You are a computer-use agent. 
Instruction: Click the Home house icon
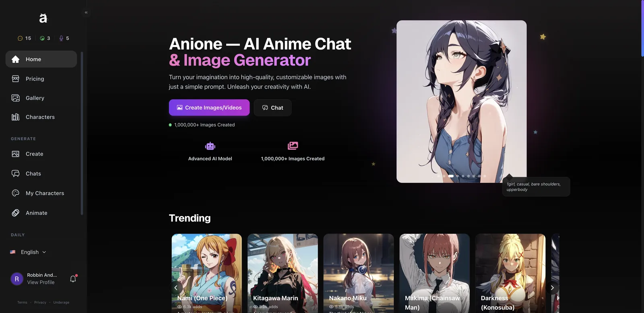(x=16, y=59)
